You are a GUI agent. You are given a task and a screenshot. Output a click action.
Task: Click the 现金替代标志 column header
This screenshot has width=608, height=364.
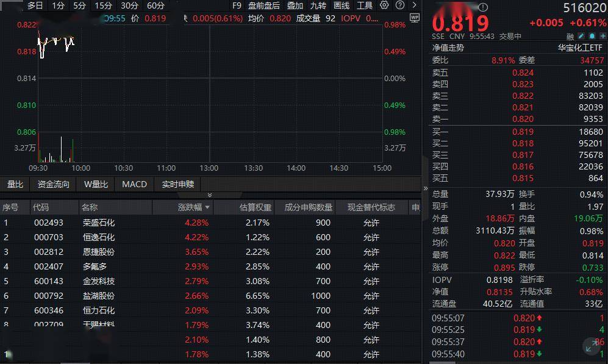coord(371,207)
